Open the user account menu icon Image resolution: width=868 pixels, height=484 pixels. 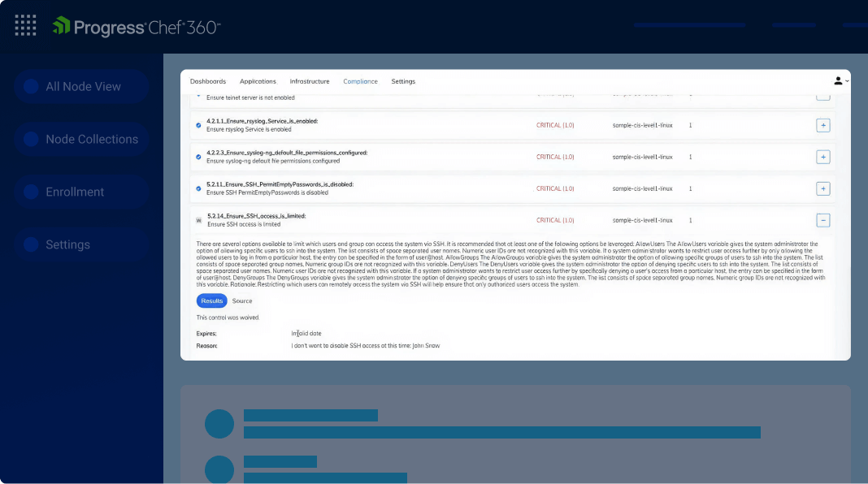(x=840, y=80)
